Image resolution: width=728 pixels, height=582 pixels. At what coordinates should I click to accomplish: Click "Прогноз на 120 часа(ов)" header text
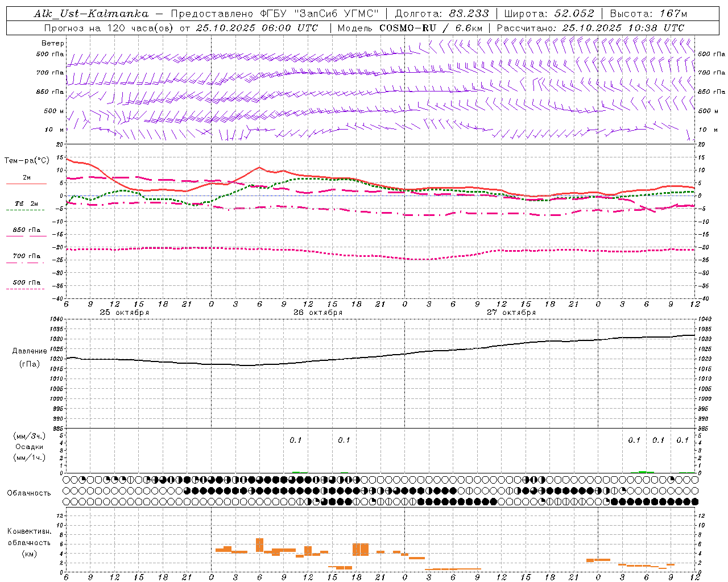click(109, 28)
